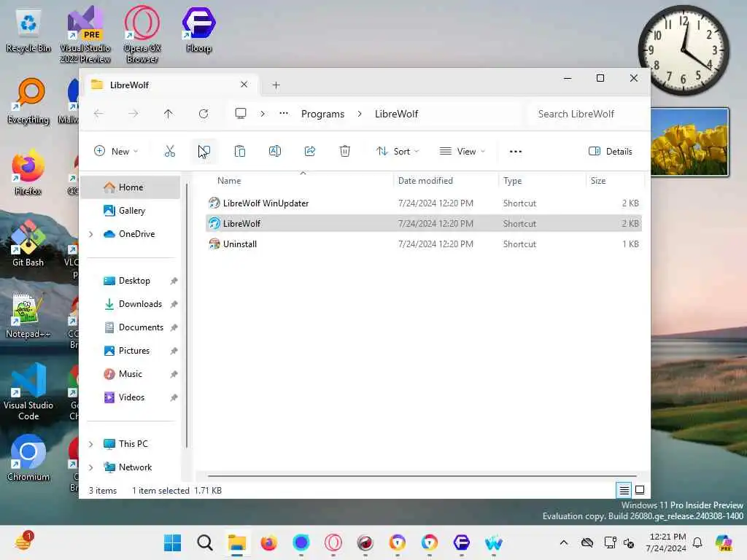Image resolution: width=747 pixels, height=560 pixels.
Task: Expand chevron between Programs and LibreWolf
Action: tap(360, 113)
